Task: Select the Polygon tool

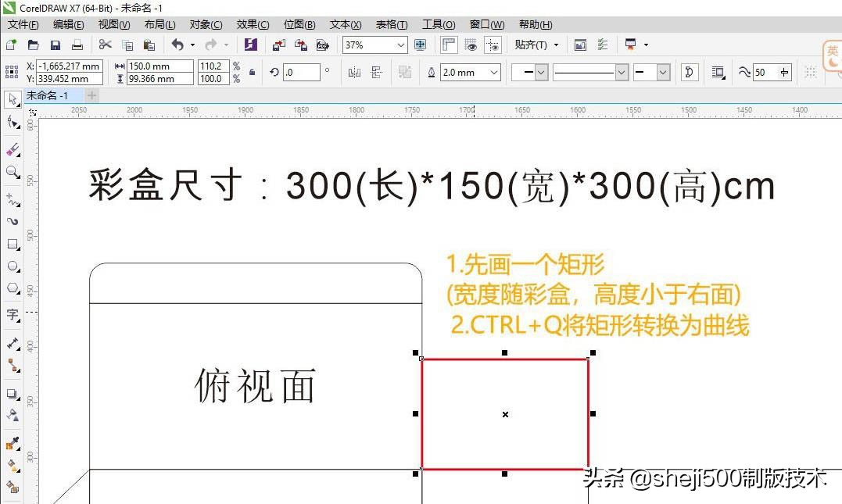Action: click(x=13, y=288)
